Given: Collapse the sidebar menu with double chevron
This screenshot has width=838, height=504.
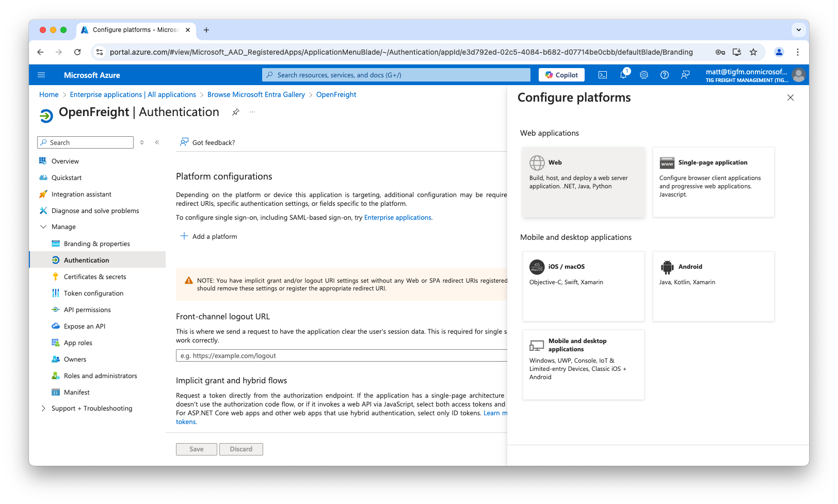Looking at the screenshot, I should click(157, 142).
